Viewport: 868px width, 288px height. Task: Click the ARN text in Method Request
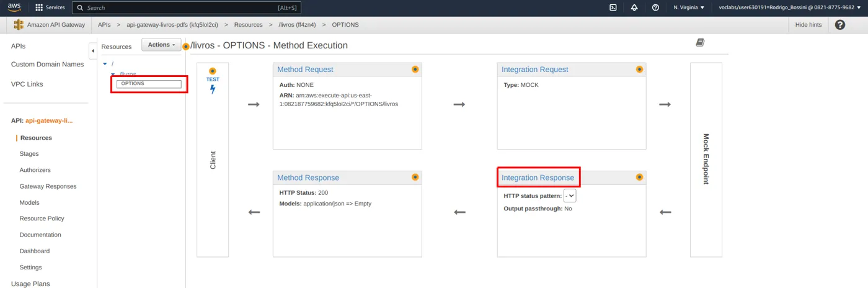(339, 100)
